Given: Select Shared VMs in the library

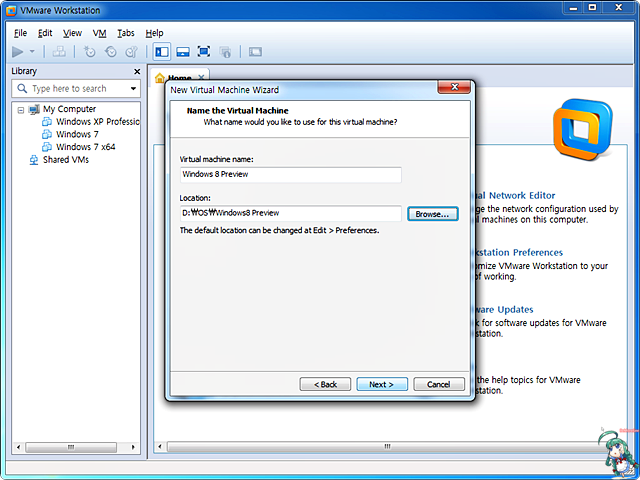Looking at the screenshot, I should tap(66, 160).
